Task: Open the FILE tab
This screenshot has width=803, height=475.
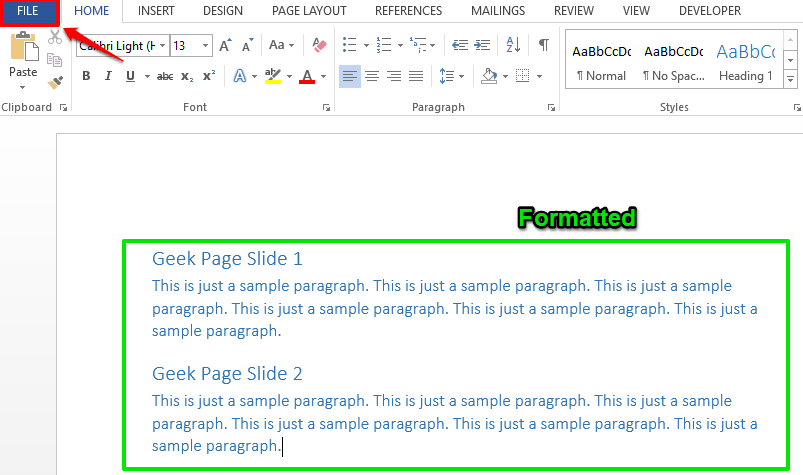Action: pyautogui.click(x=28, y=11)
